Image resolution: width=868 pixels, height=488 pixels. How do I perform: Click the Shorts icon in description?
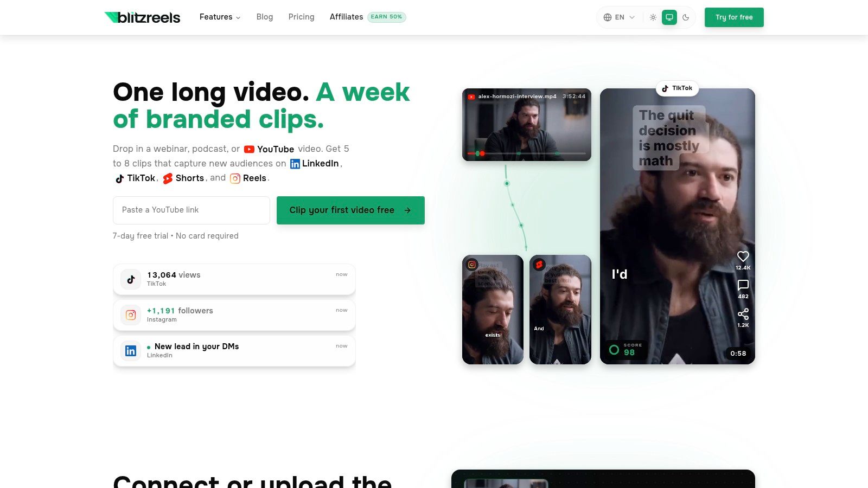(168, 178)
